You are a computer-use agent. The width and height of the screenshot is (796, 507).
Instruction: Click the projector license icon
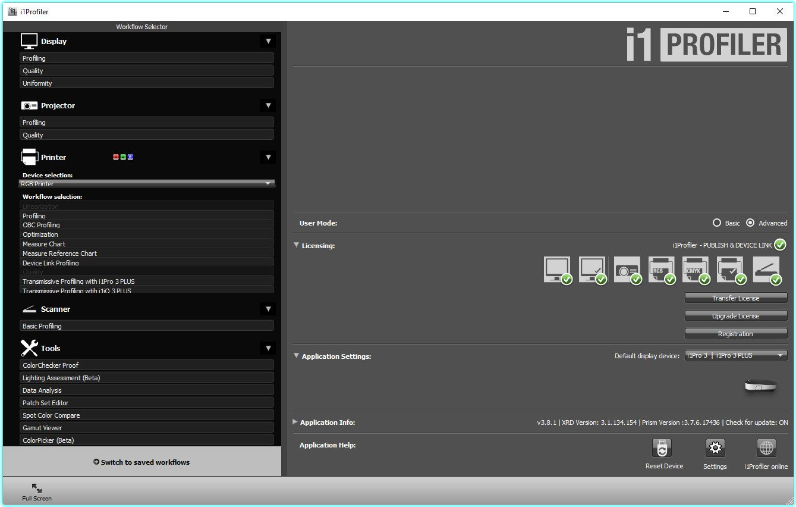(x=627, y=270)
